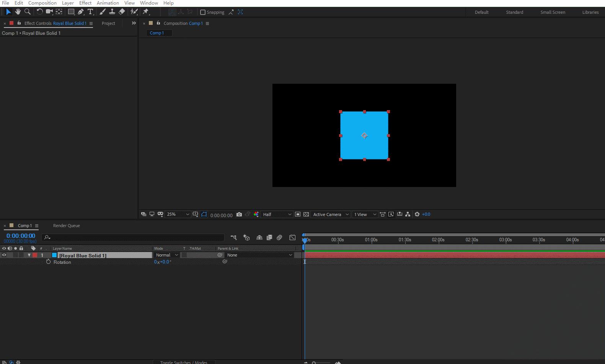The width and height of the screenshot is (605, 364).
Task: Select the Horizontal Type tool
Action: [90, 12]
